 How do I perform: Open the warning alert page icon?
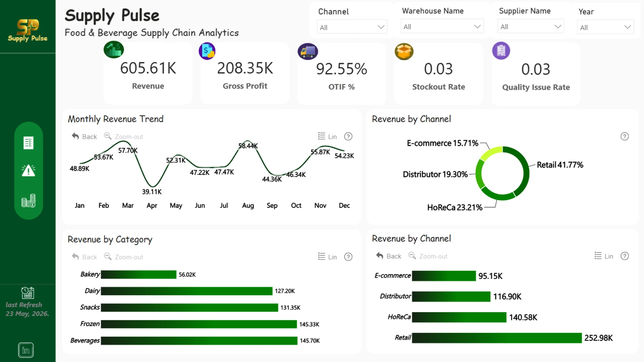tap(29, 170)
